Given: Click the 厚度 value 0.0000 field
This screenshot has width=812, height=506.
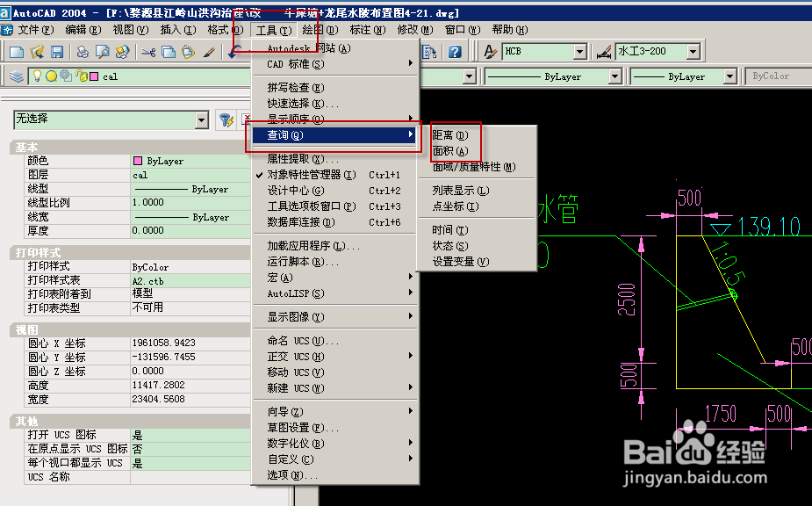Looking at the screenshot, I should coord(190,231).
